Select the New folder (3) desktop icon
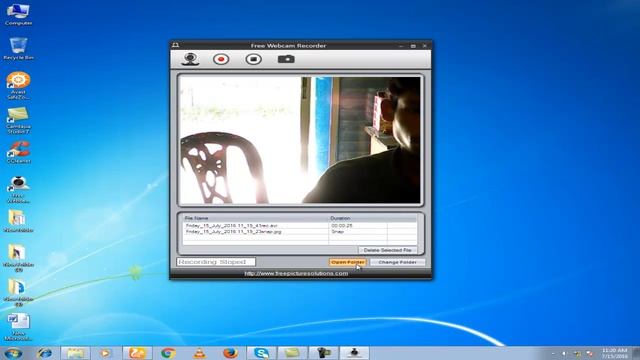This screenshot has width=640, height=360. pyautogui.click(x=18, y=293)
